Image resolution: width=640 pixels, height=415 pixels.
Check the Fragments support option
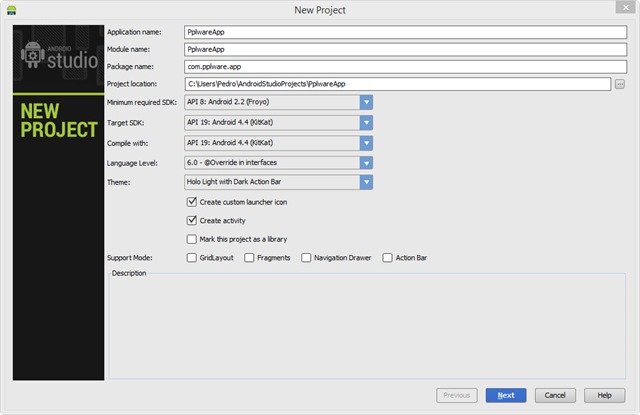(x=249, y=258)
